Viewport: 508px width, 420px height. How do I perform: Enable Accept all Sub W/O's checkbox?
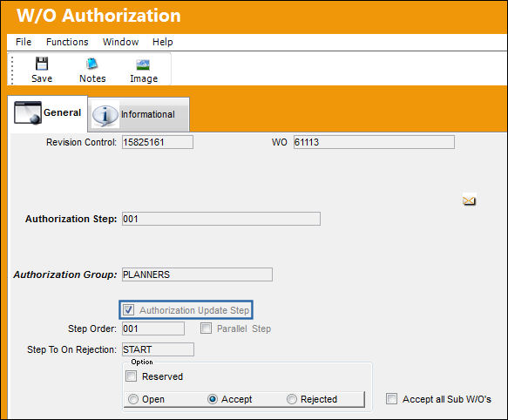click(391, 398)
